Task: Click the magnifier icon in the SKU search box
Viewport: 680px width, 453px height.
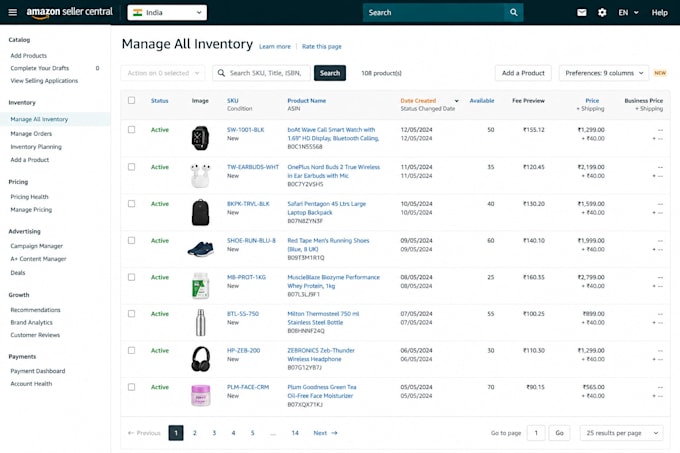Action: pyautogui.click(x=221, y=73)
